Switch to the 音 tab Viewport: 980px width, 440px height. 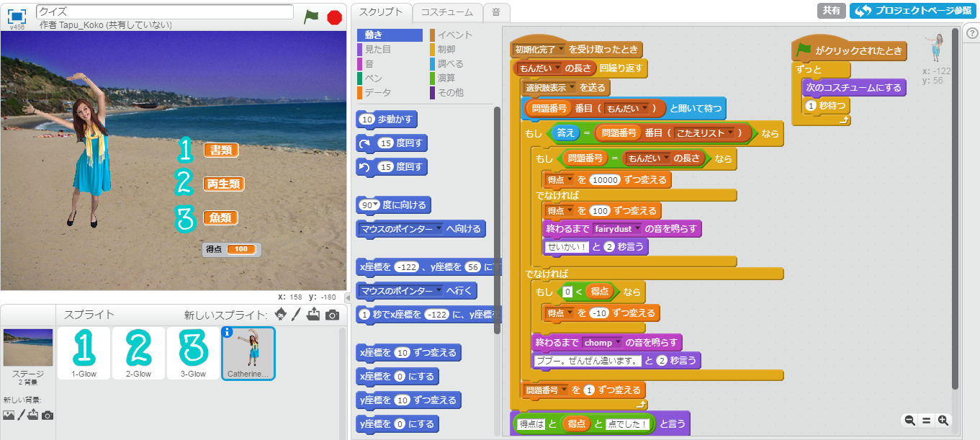point(496,12)
